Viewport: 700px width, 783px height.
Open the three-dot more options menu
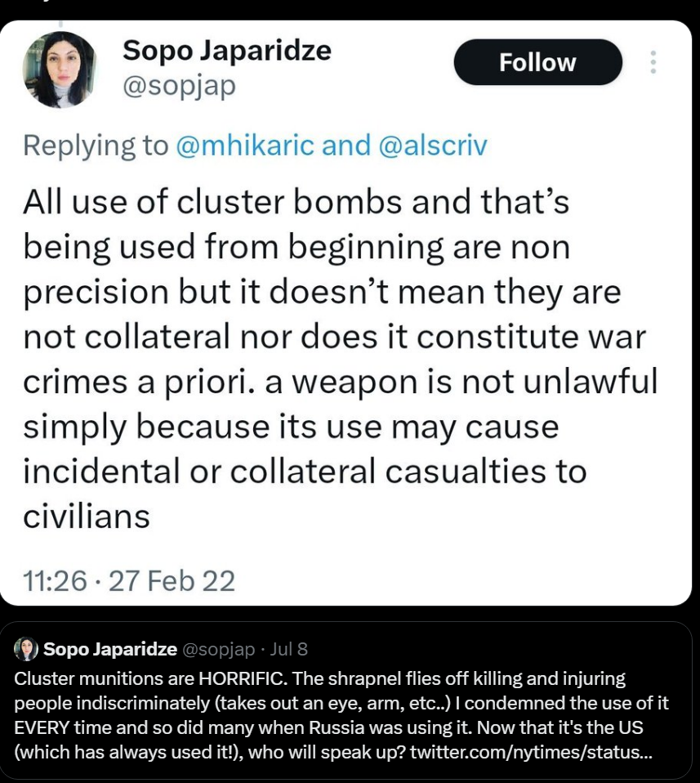(653, 62)
